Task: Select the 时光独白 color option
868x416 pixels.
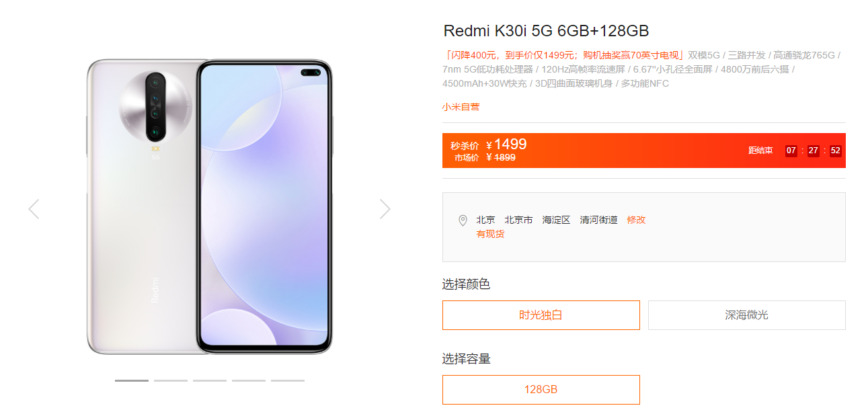Action: point(541,315)
